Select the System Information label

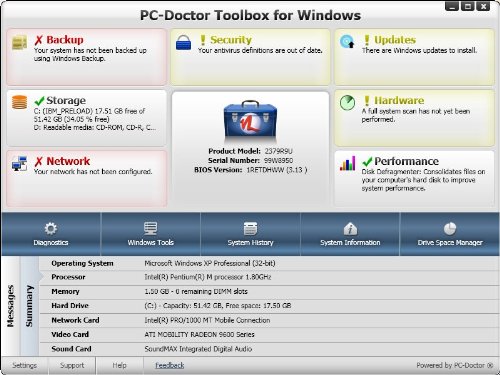tap(350, 243)
